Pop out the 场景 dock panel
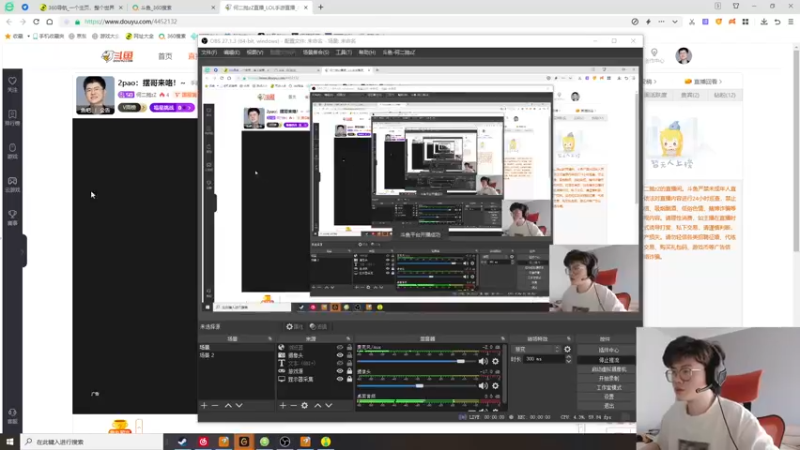This screenshot has height=450, width=800. (270, 339)
